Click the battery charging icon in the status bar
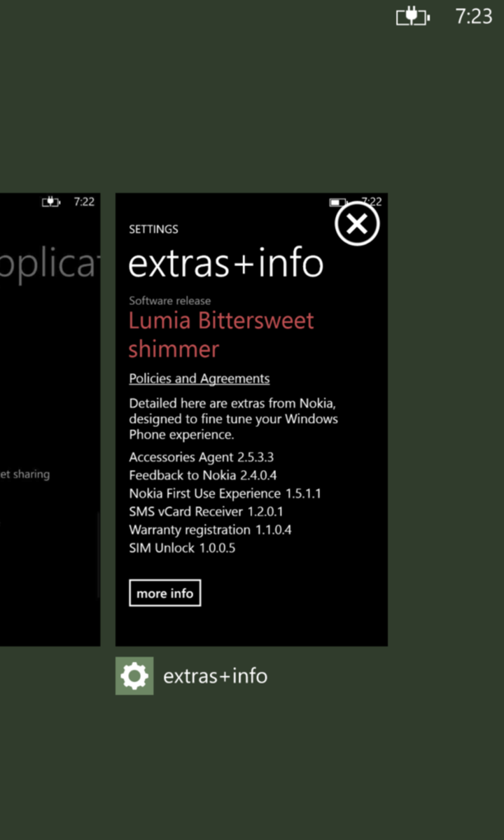The width and height of the screenshot is (504, 840). click(x=413, y=17)
